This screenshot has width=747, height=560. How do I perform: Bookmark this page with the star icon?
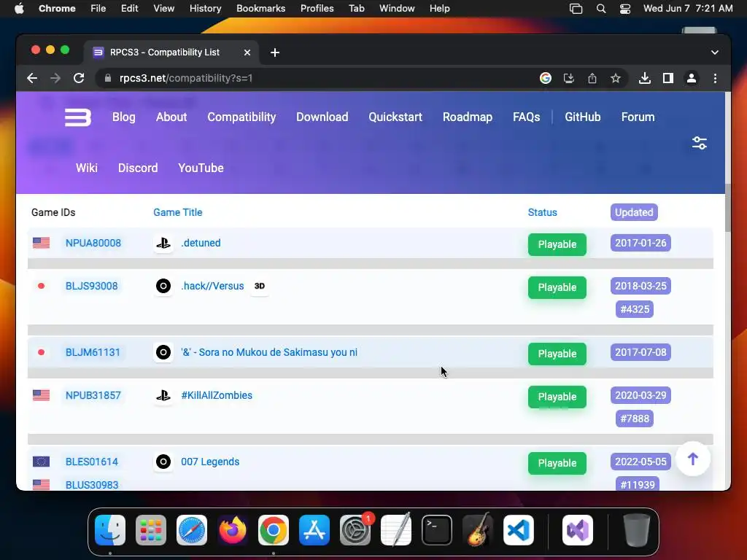click(x=616, y=78)
